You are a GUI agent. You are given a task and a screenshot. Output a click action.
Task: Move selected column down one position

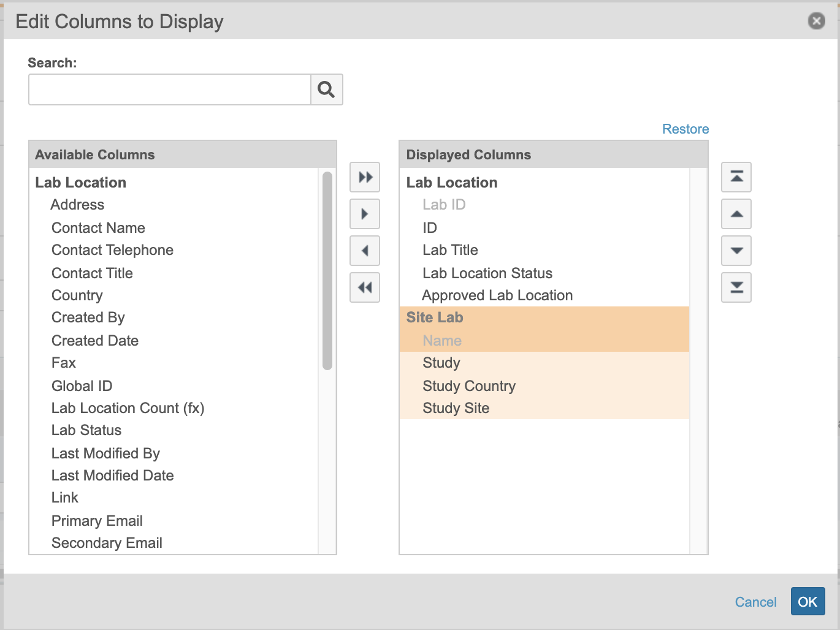click(736, 251)
